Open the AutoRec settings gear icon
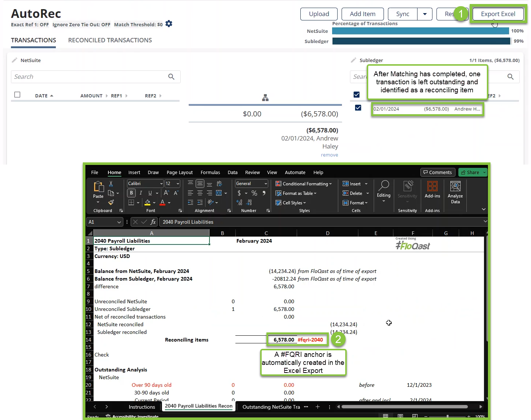The image size is (531, 420). 169,24
